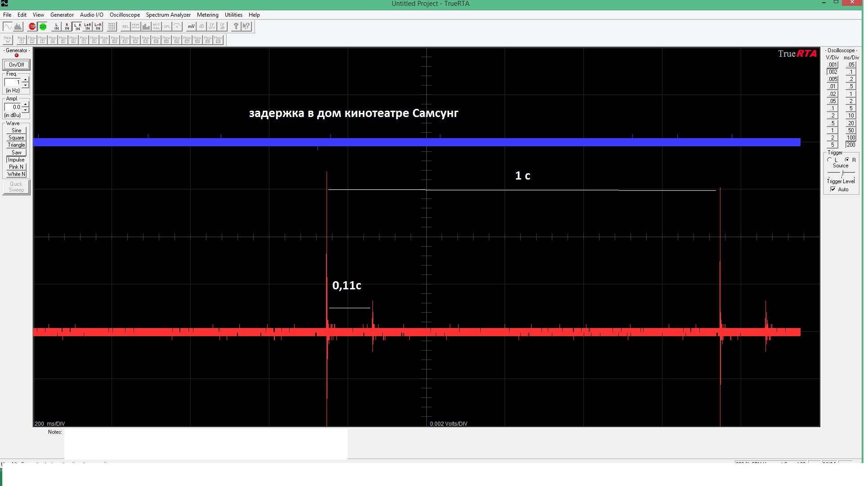This screenshot has height=486, width=868.
Task: Click the Mem 10 memory icon
Action: (x=115, y=40)
